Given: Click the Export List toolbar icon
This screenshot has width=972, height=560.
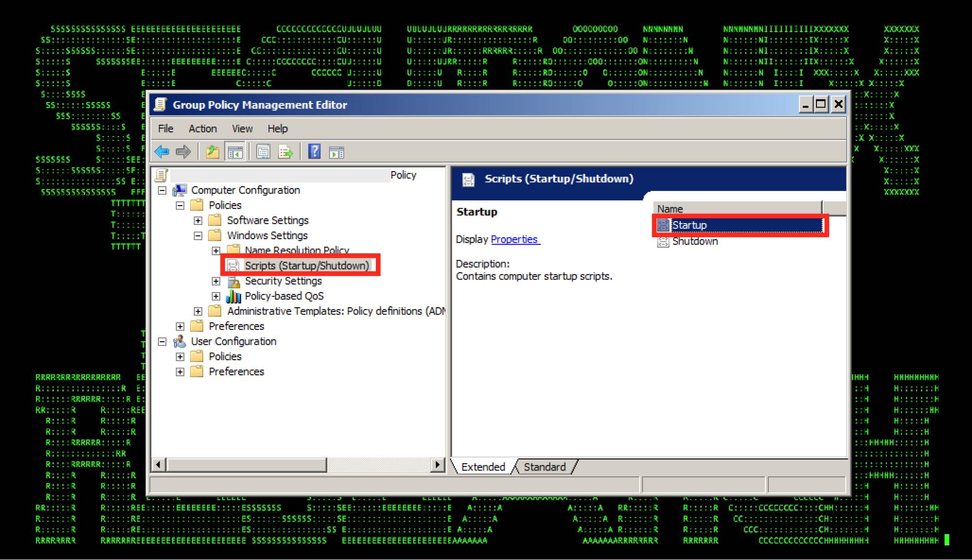Looking at the screenshot, I should [285, 152].
